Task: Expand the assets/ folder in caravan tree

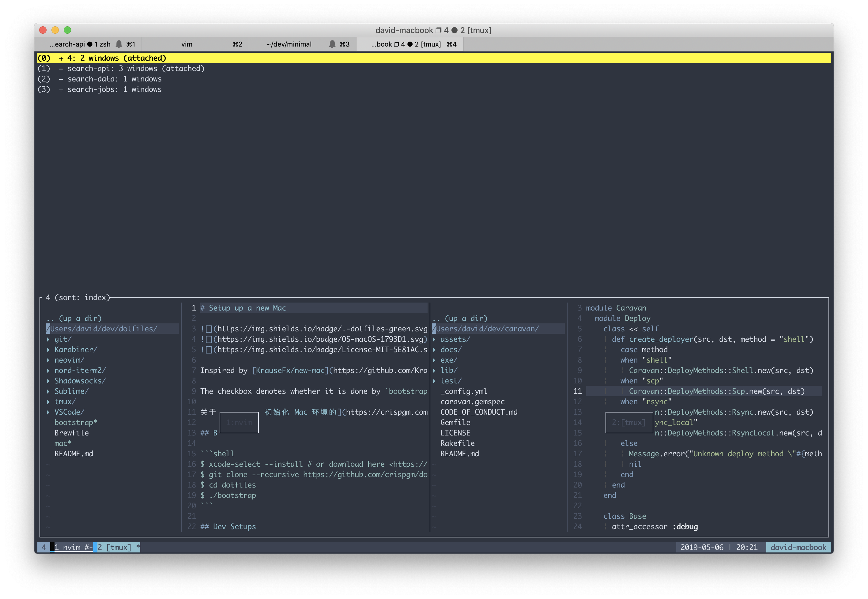Action: [x=434, y=339]
